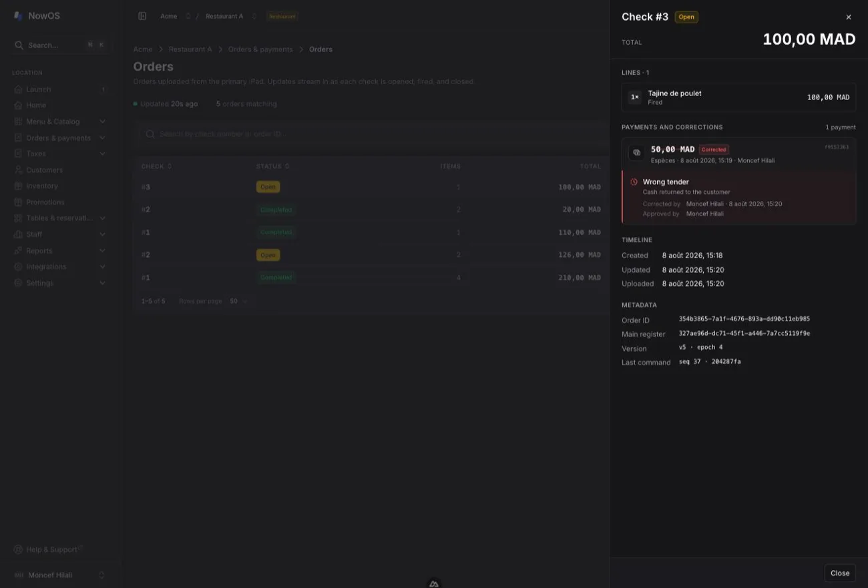
Task: Click the Tajine de poulet line item
Action: [738, 97]
